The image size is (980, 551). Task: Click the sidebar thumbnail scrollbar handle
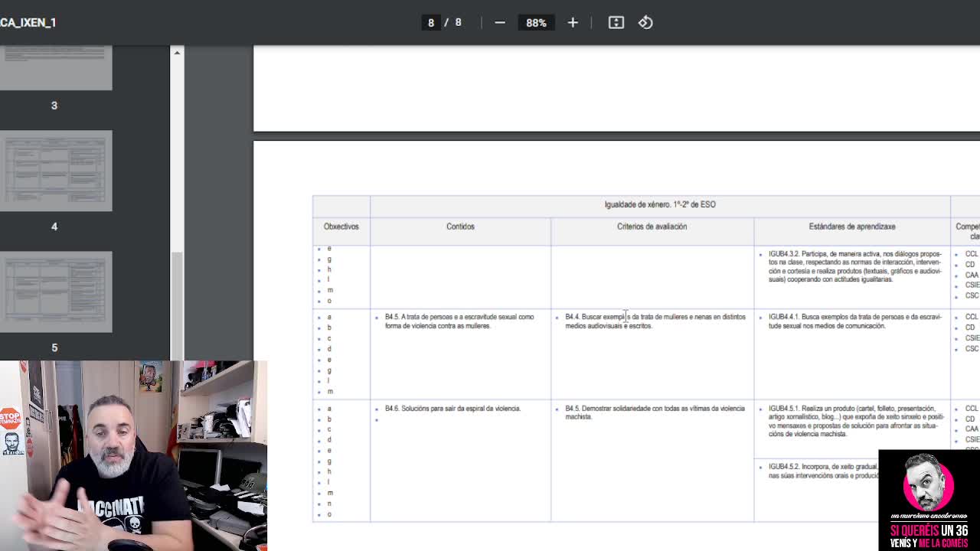pos(177,305)
